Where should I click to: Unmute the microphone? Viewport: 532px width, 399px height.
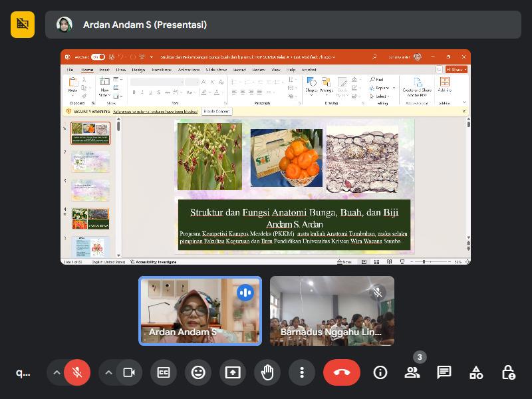[78, 372]
